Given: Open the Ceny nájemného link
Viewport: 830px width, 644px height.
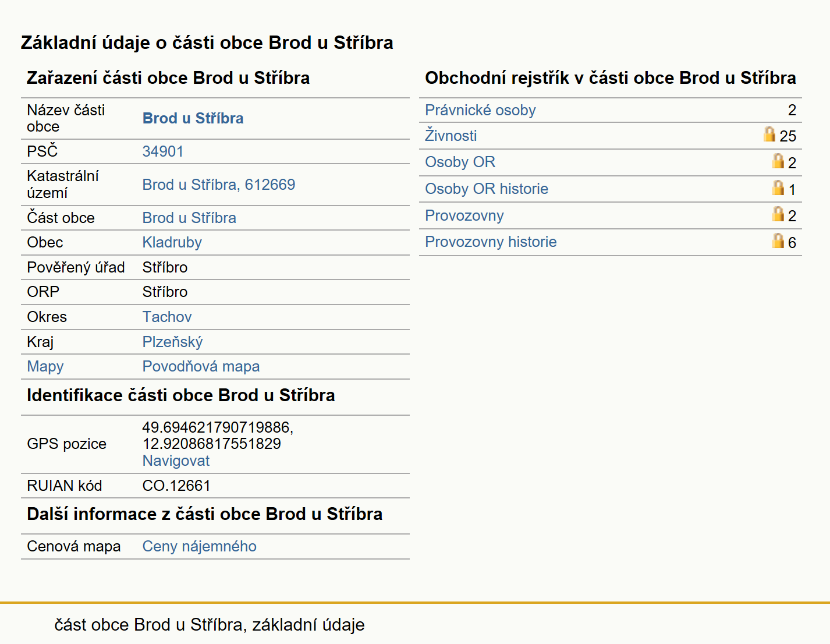Looking at the screenshot, I should [x=200, y=546].
